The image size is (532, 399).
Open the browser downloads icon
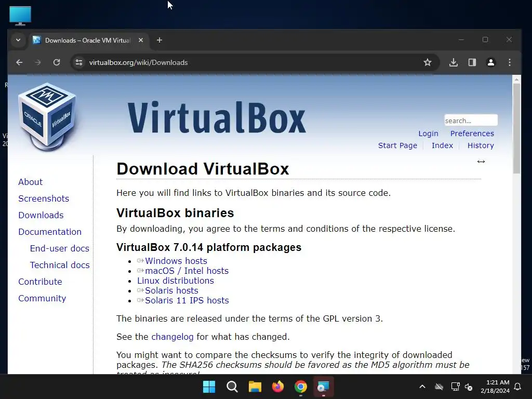[453, 62]
